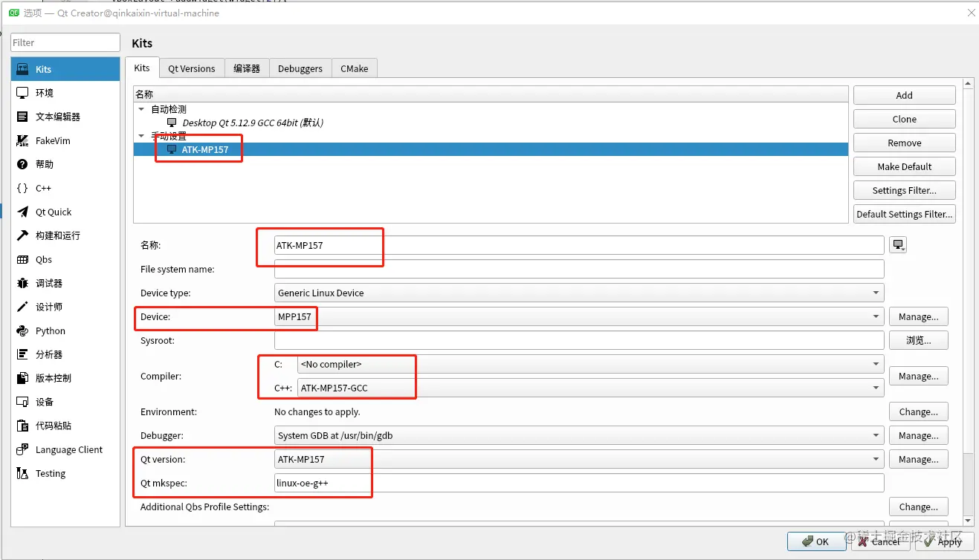Viewport: 979px width, 560px height.
Task: Click the Sysroot input field
Action: pos(579,340)
